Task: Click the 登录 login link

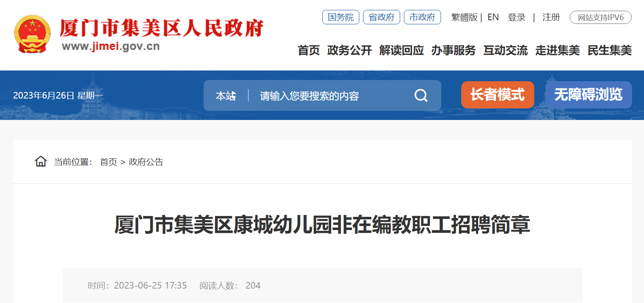Action: pyautogui.click(x=517, y=17)
